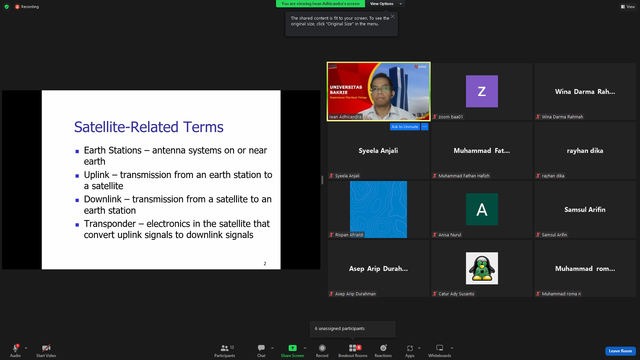Select the zoom baa01 participant tile

click(482, 91)
